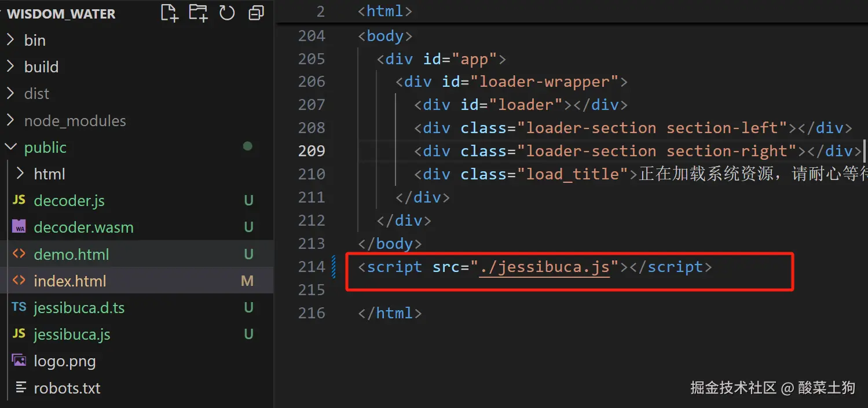Viewport: 868px width, 408px height.
Task: Follow the ./jessibuca.js script link
Action: click(544, 267)
